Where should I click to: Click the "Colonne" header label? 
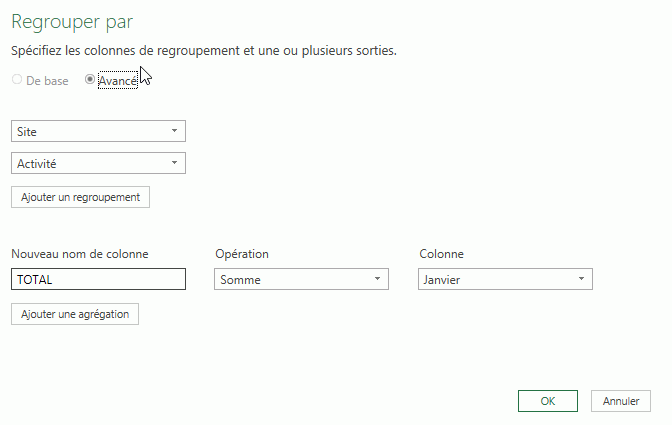[441, 254]
